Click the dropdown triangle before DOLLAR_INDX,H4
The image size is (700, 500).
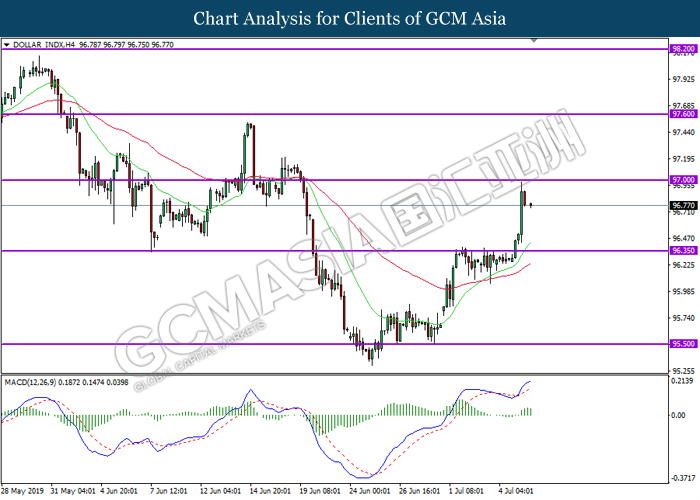6,45
